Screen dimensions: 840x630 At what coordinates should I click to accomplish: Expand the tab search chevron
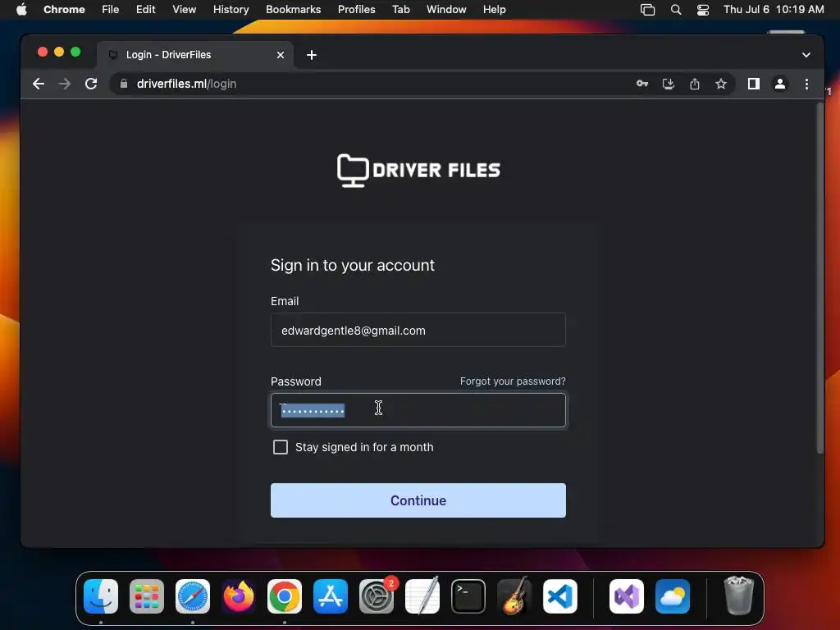coord(806,55)
